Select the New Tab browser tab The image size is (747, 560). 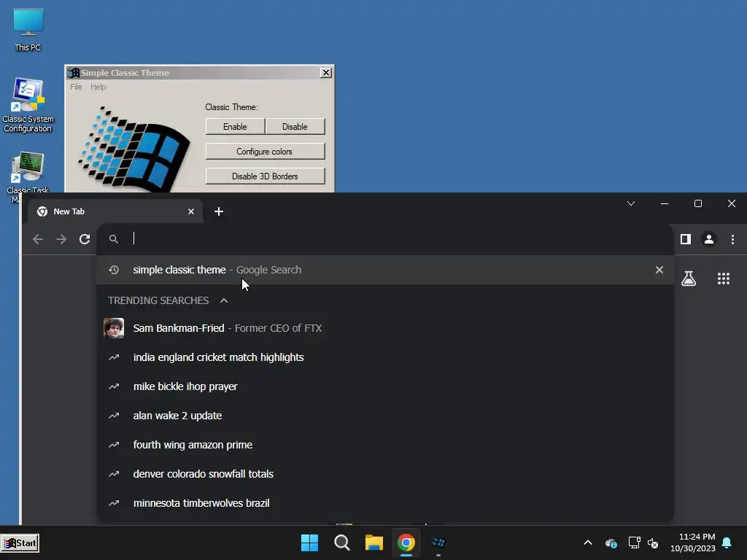click(115, 211)
